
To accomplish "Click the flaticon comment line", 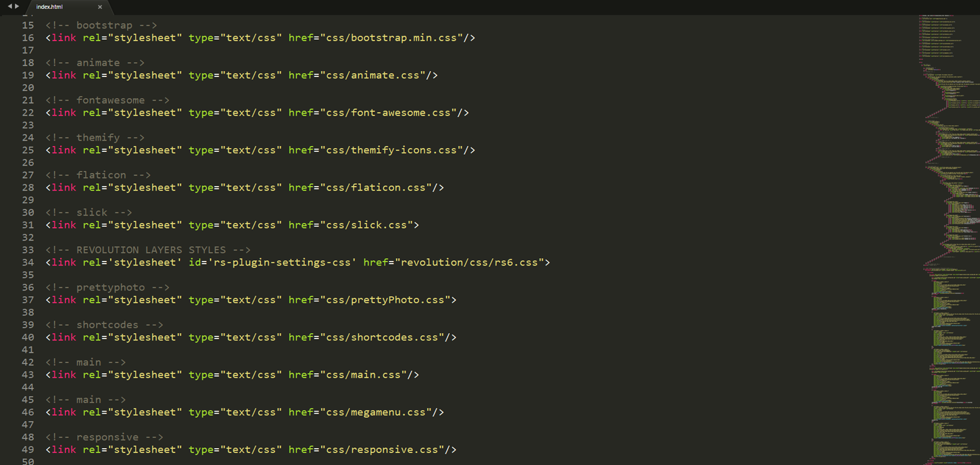I will 99,175.
